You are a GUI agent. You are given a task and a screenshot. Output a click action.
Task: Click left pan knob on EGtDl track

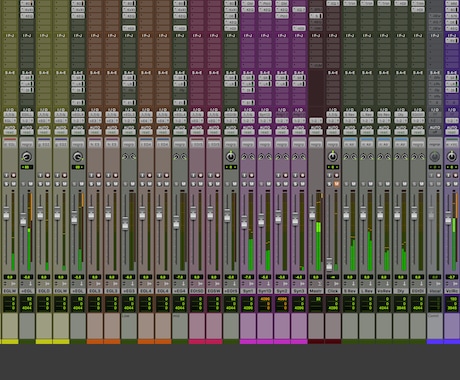click(x=414, y=156)
